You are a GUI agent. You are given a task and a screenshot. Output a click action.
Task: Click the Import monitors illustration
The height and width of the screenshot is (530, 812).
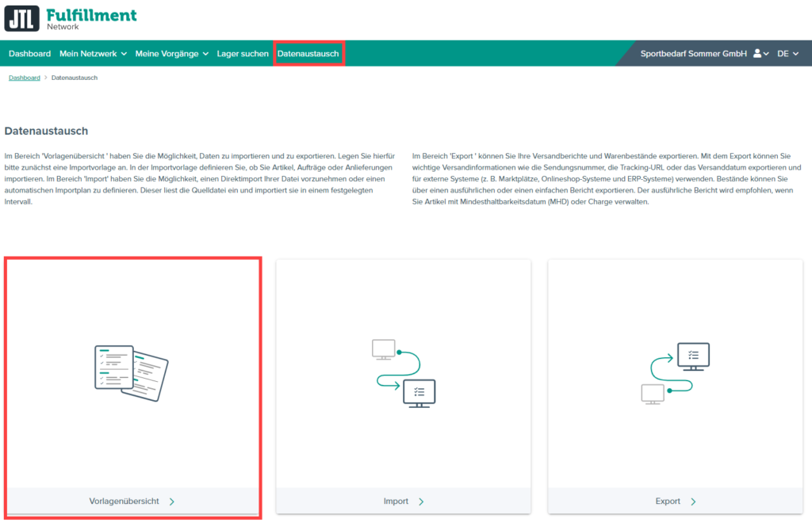tap(403, 372)
